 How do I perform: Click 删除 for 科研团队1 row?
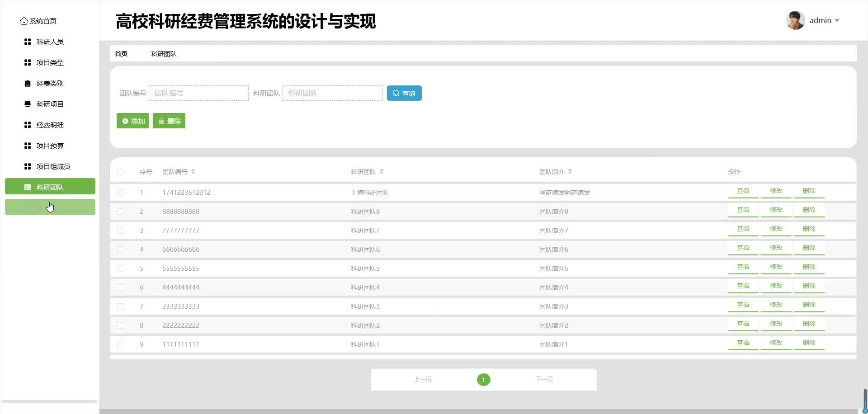click(809, 343)
